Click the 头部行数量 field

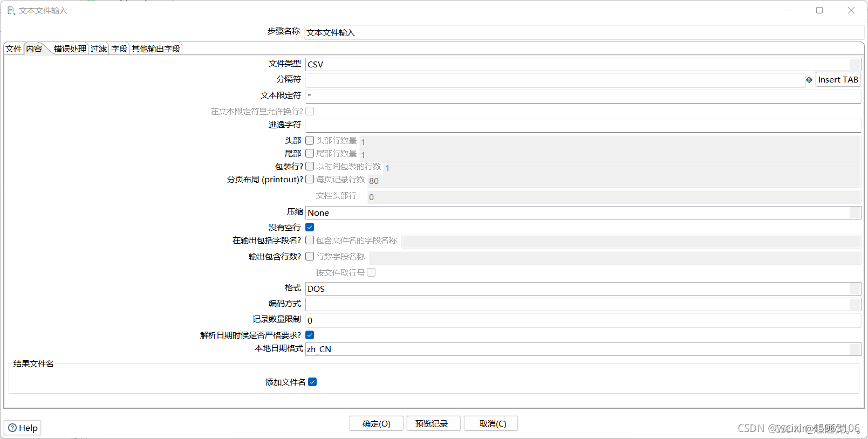click(610, 141)
